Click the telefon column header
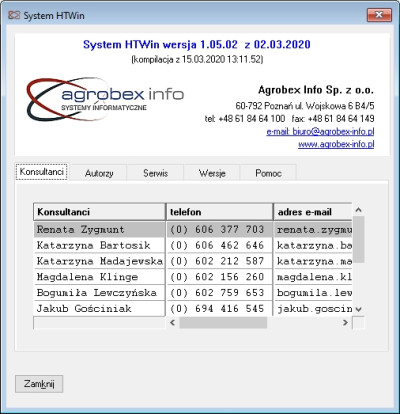The width and height of the screenshot is (400, 414). tap(219, 212)
